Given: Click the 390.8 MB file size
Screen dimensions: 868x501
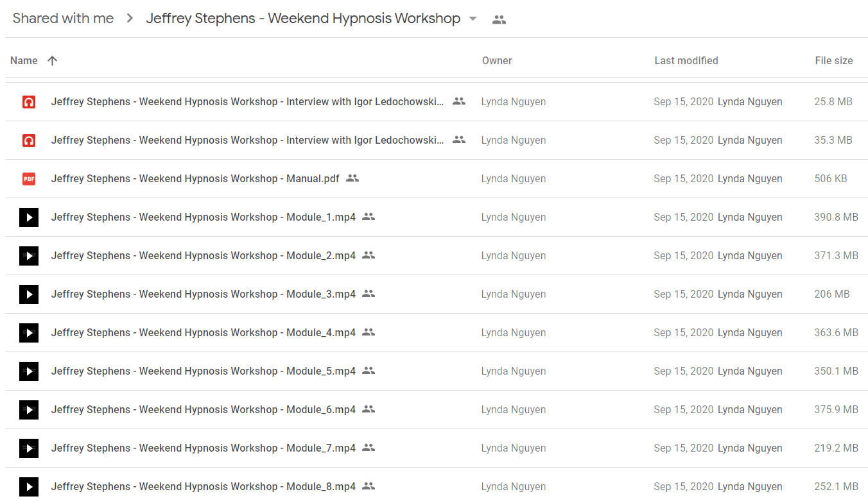Looking at the screenshot, I should coord(836,217).
